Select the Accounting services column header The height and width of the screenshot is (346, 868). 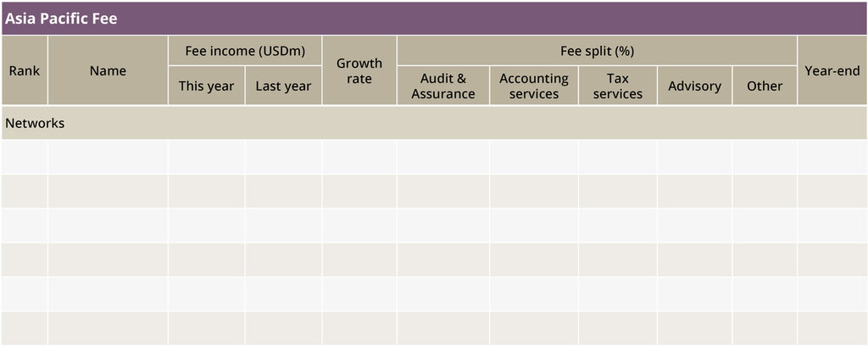point(534,86)
